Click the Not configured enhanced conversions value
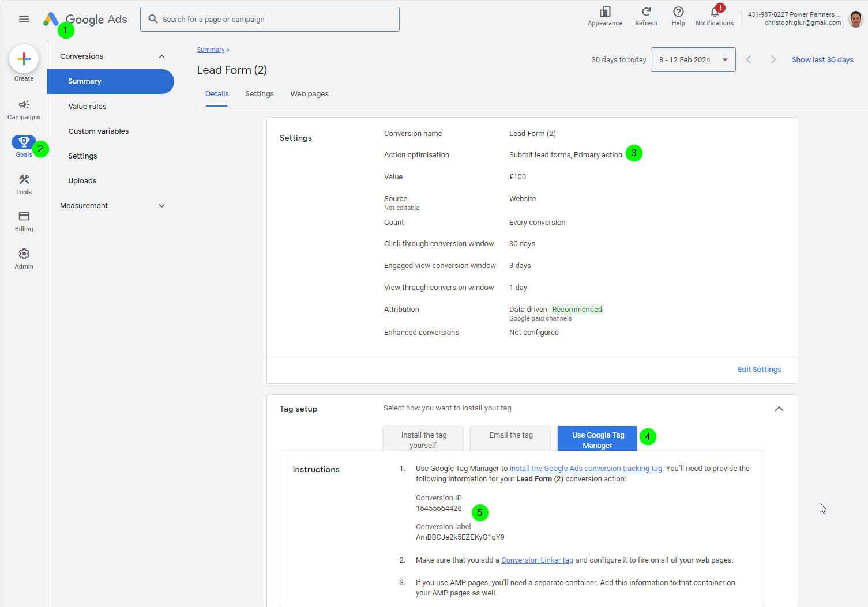 [533, 333]
